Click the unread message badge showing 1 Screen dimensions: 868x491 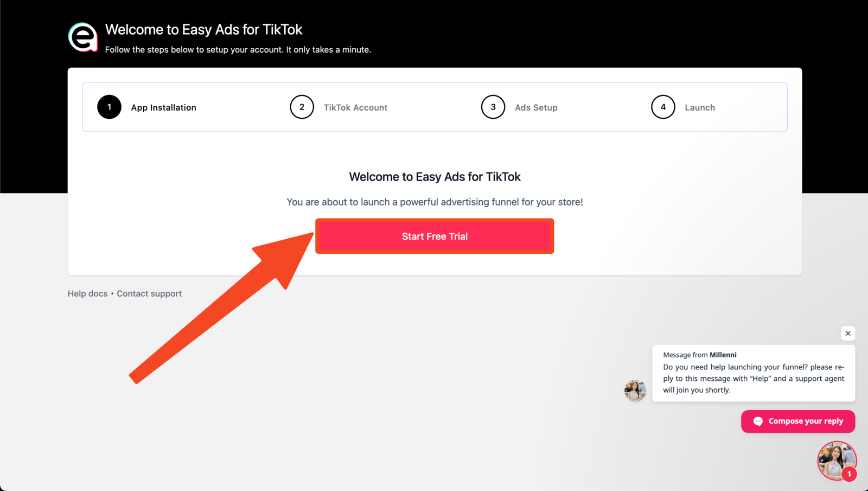click(850, 474)
